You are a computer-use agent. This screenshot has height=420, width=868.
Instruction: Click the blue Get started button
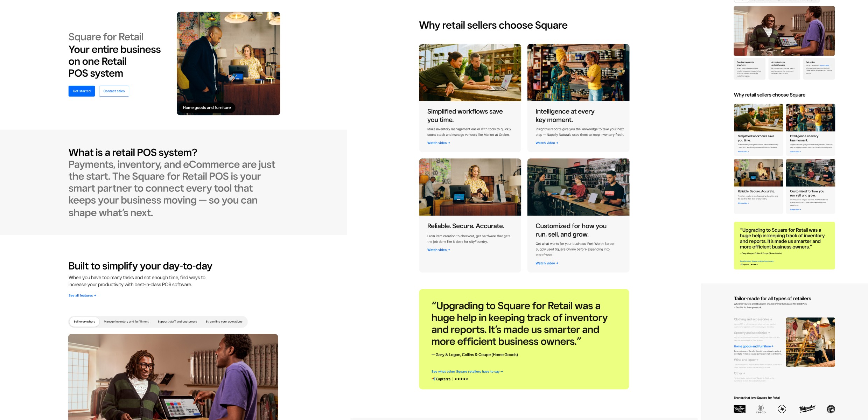point(82,91)
